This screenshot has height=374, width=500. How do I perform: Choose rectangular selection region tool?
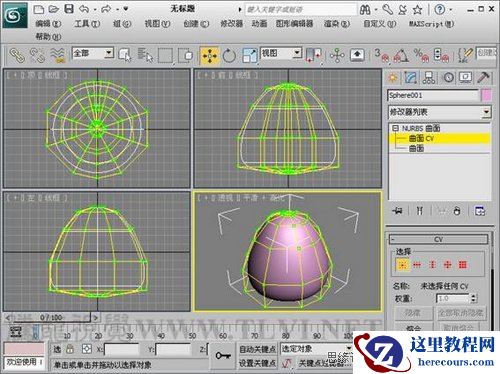point(166,56)
